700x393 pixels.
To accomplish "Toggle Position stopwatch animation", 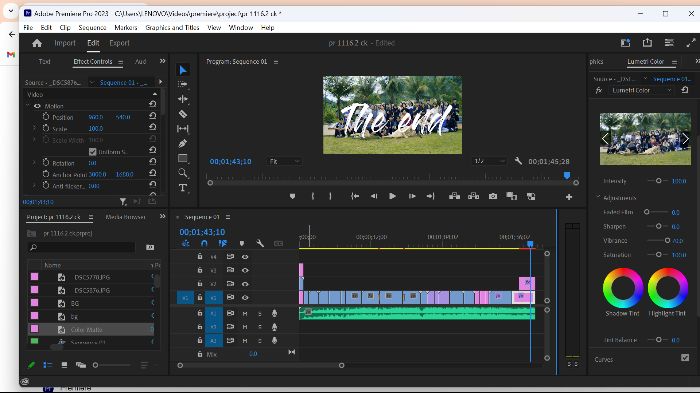I will [46, 117].
